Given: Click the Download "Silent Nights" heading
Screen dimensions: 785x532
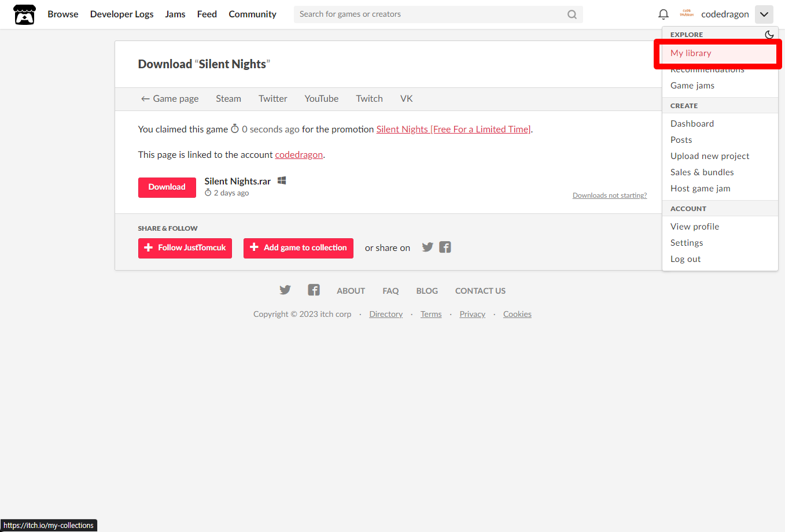Looking at the screenshot, I should pos(204,64).
